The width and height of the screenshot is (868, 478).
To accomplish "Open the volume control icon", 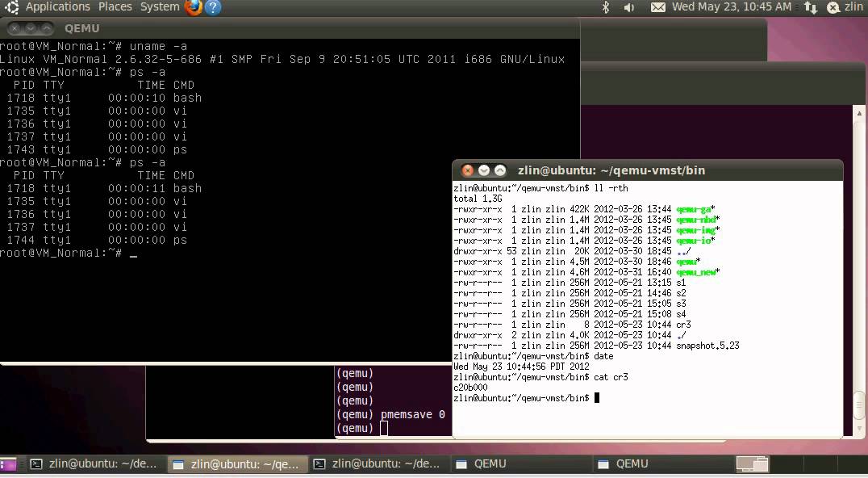I will click(x=629, y=8).
